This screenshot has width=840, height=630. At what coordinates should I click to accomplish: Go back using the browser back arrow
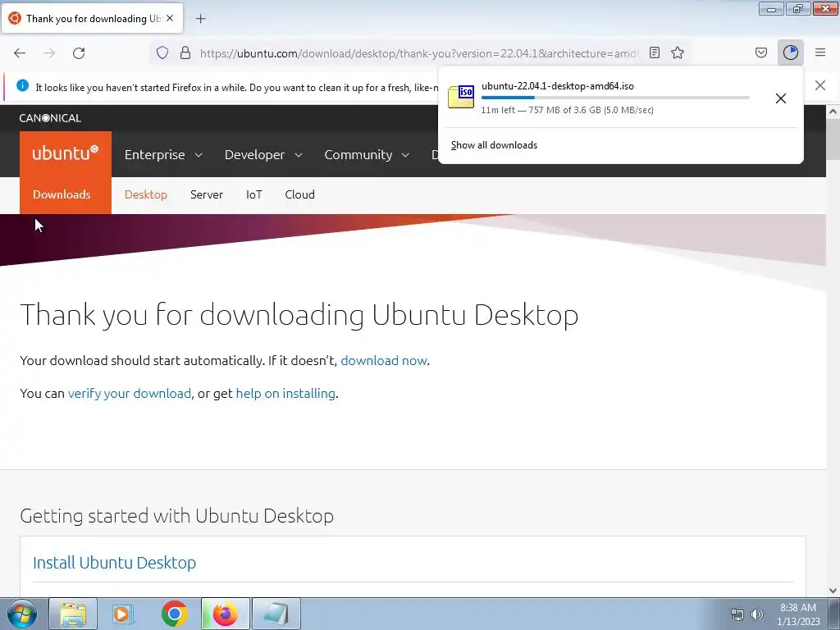coord(20,53)
